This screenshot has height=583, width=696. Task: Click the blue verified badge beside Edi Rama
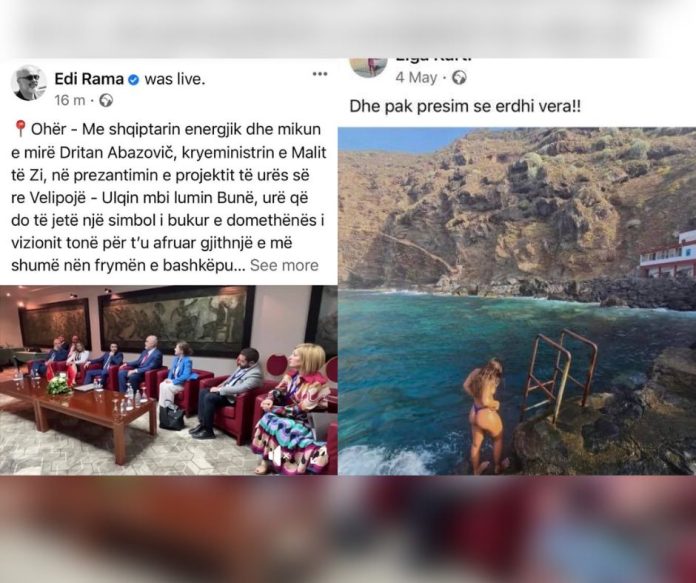point(134,80)
